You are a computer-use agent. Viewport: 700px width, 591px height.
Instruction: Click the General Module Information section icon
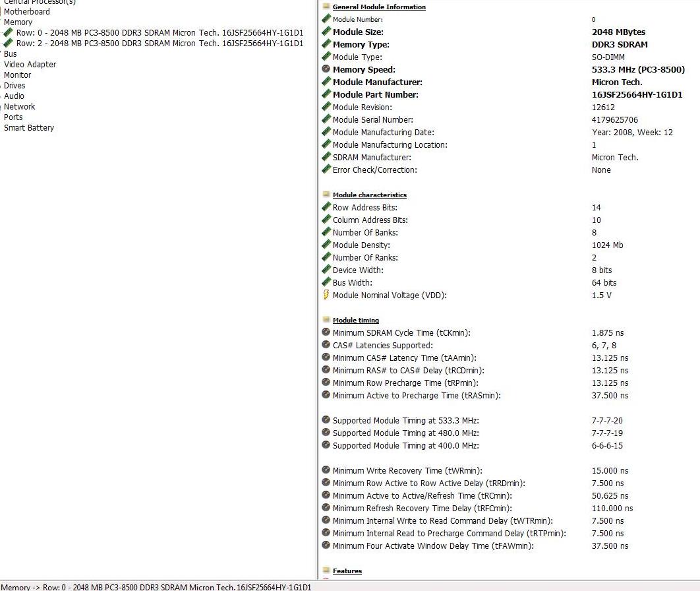(326, 6)
